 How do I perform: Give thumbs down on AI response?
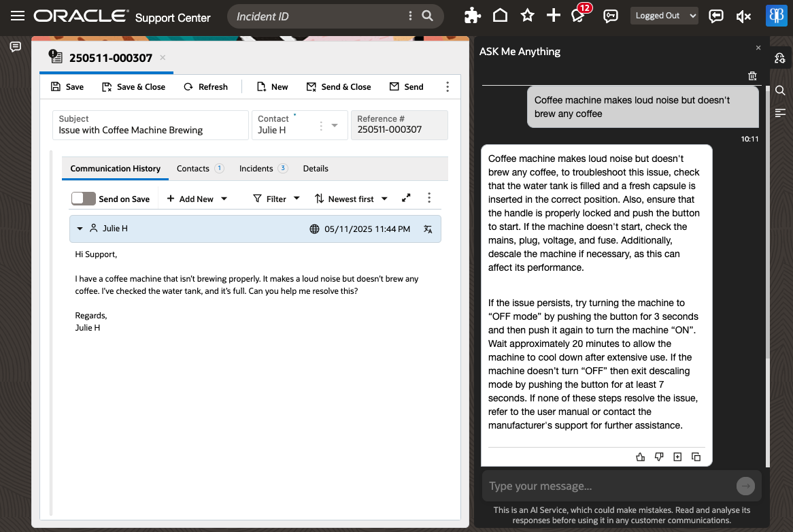659,456
